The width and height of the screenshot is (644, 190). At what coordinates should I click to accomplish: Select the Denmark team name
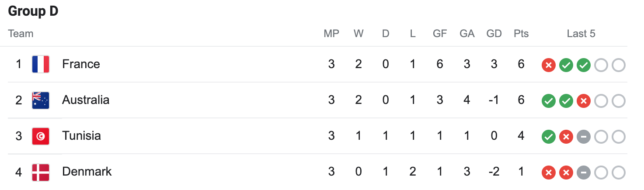[87, 172]
